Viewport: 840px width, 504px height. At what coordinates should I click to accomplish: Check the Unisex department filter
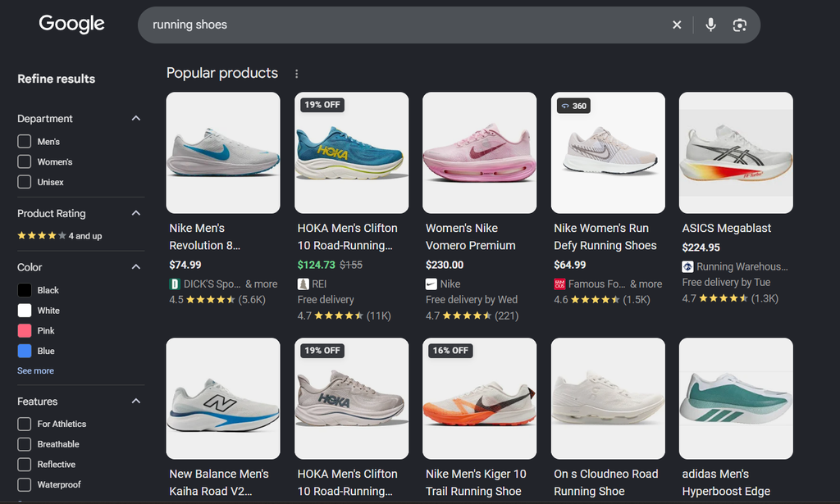24,182
